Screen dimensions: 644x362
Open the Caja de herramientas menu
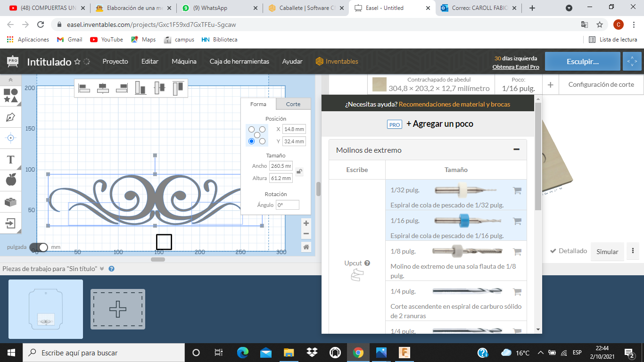(x=239, y=61)
